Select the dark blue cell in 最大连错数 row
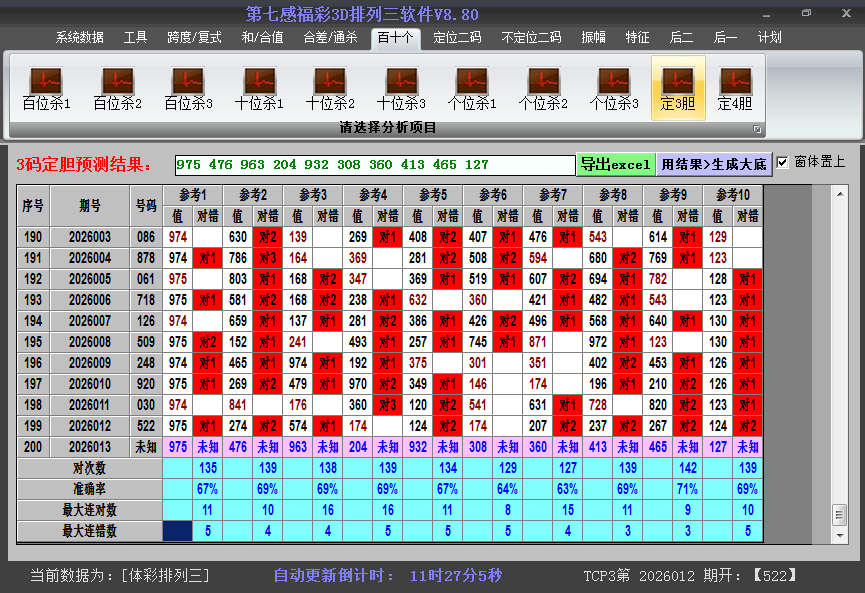This screenshot has width=865, height=593. pos(178,531)
